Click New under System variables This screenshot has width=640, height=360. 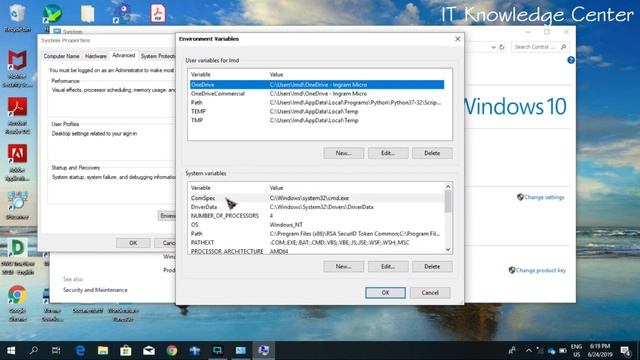pyautogui.click(x=343, y=267)
